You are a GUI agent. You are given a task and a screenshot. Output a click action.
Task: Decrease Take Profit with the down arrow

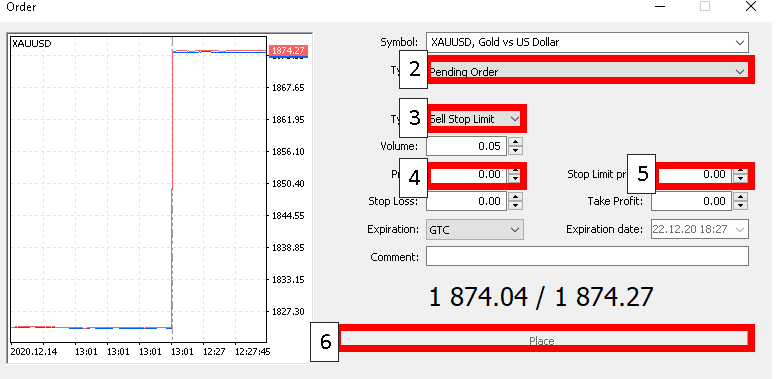(x=741, y=205)
